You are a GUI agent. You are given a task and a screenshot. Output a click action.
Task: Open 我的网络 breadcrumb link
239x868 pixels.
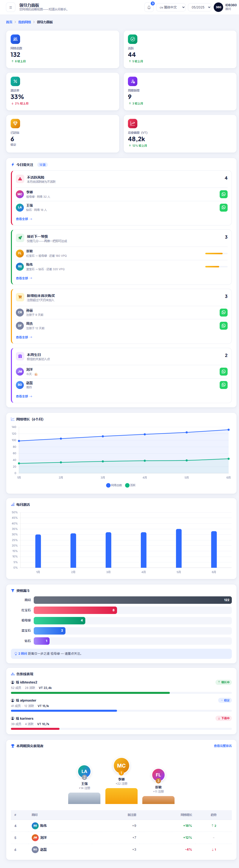(25, 22)
